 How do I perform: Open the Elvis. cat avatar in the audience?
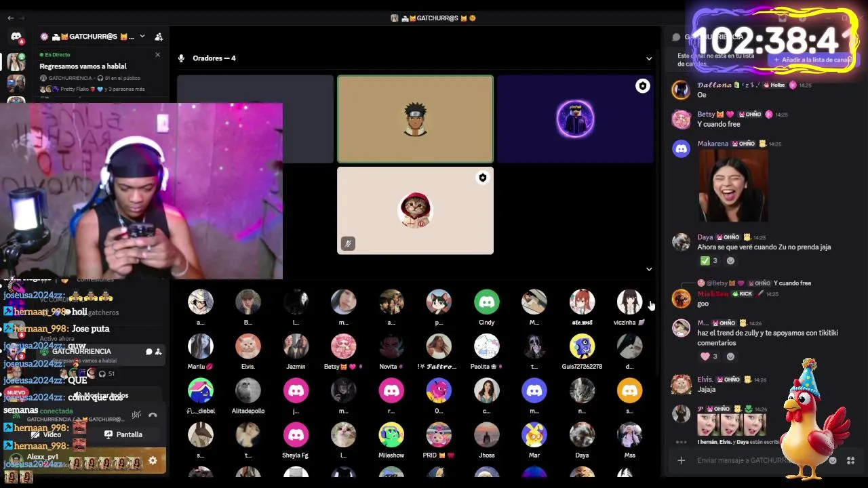(x=248, y=346)
